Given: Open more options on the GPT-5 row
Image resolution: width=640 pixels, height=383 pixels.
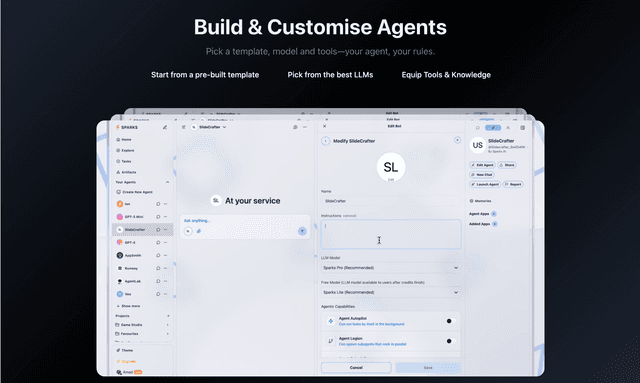Looking at the screenshot, I should pyautogui.click(x=165, y=243).
